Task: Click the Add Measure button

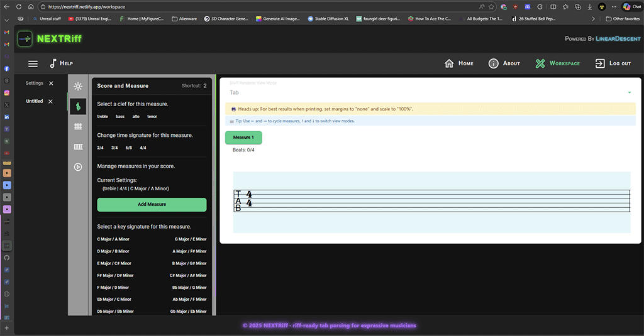Action: pyautogui.click(x=152, y=204)
